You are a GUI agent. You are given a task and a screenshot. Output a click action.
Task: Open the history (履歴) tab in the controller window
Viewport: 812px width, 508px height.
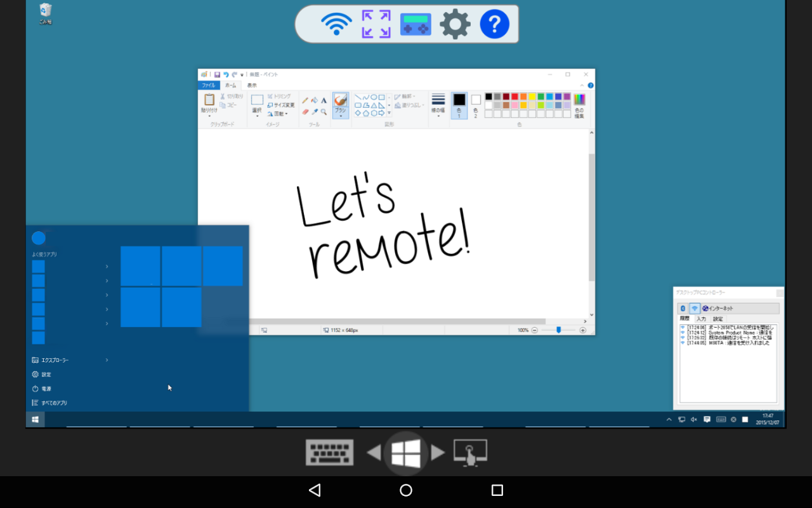click(x=684, y=319)
